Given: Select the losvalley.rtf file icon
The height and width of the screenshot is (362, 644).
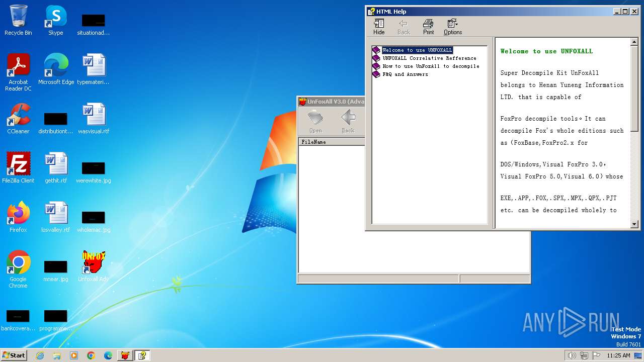Looking at the screenshot, I should coord(56,217).
